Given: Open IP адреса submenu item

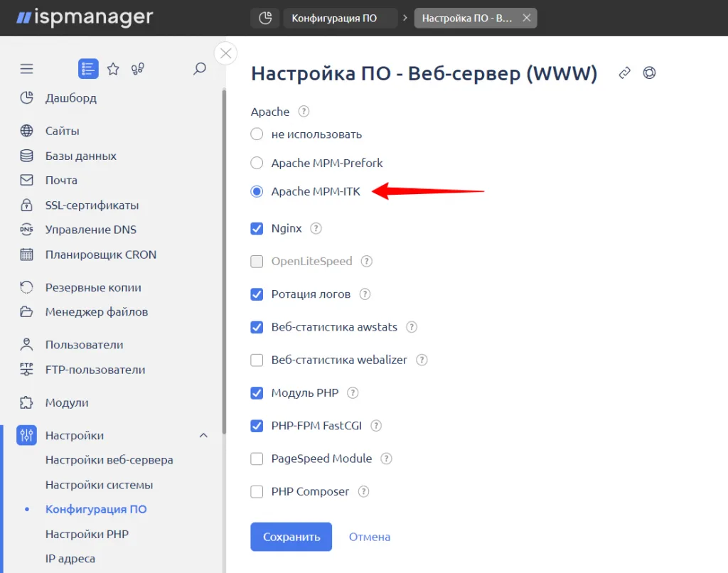Looking at the screenshot, I should tap(70, 559).
